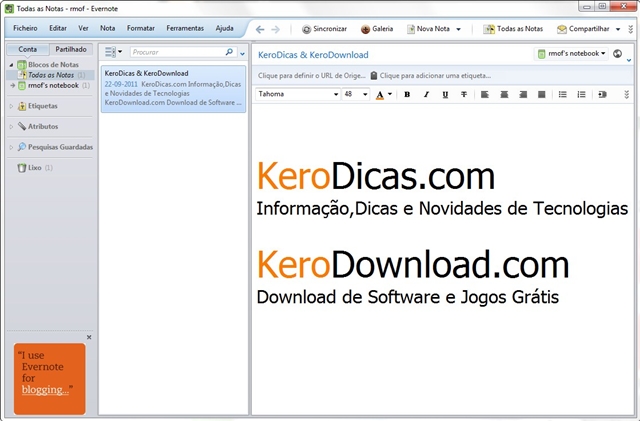Expand the formatting toolbar overflow
Image resolution: width=640 pixels, height=421 pixels.
627,95
